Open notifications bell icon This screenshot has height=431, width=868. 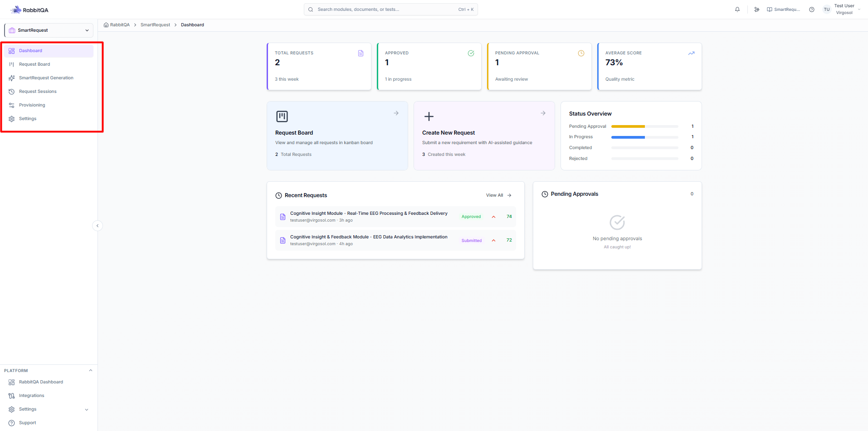(x=737, y=10)
